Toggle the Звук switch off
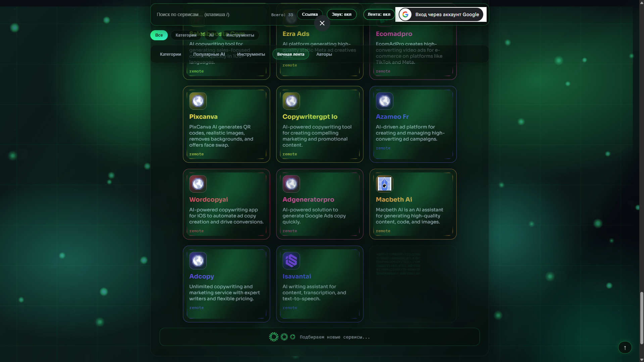The width and height of the screenshot is (644, 362). coord(341,14)
